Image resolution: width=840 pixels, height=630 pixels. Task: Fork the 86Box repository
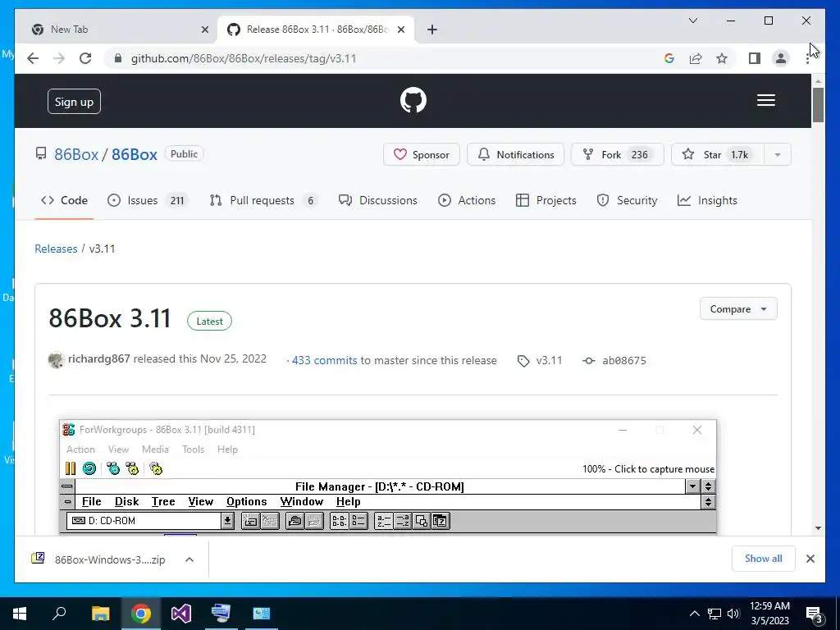617,155
